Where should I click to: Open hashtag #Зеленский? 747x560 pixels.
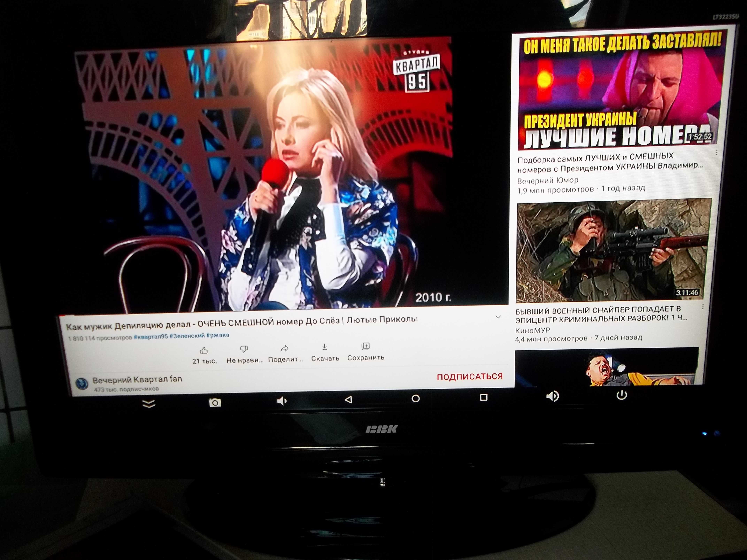187,336
